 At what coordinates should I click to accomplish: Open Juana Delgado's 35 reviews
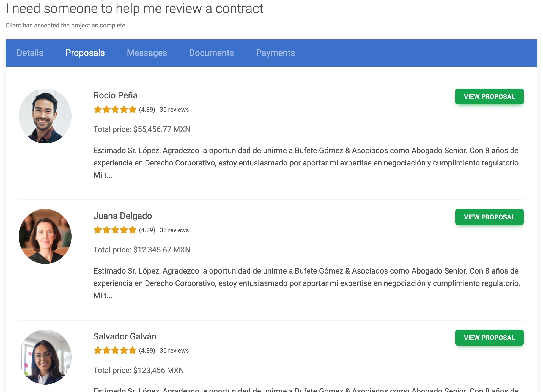(174, 230)
